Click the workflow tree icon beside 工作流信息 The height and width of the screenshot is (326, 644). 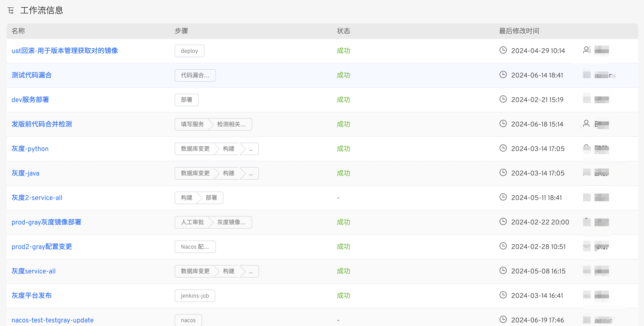pos(11,11)
